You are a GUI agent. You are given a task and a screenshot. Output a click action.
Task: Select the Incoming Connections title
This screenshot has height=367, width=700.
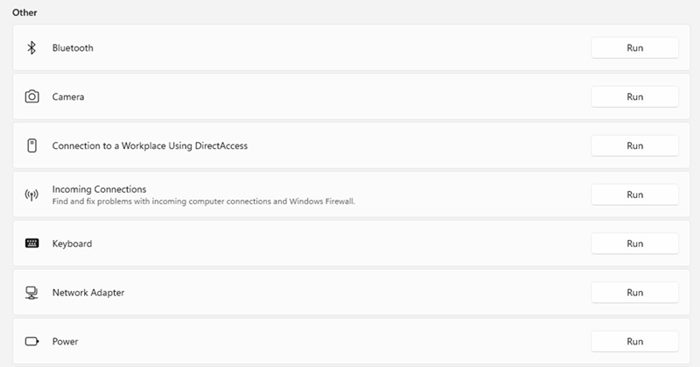99,189
